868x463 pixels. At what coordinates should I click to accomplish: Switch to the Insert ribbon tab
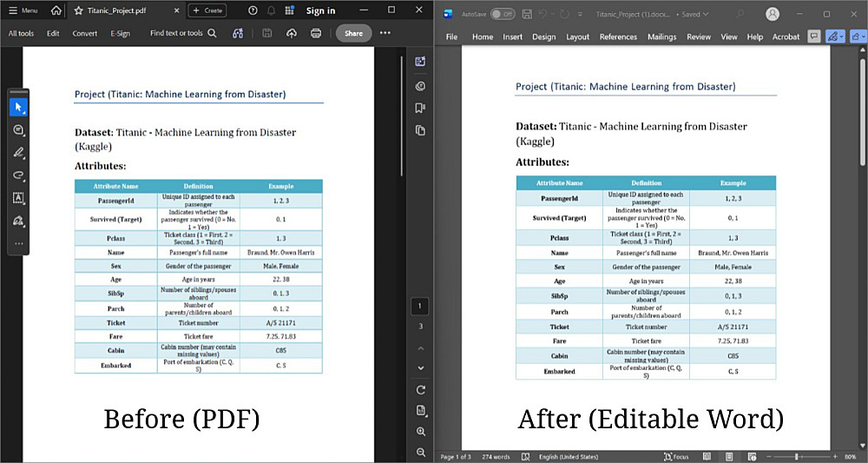(x=512, y=36)
